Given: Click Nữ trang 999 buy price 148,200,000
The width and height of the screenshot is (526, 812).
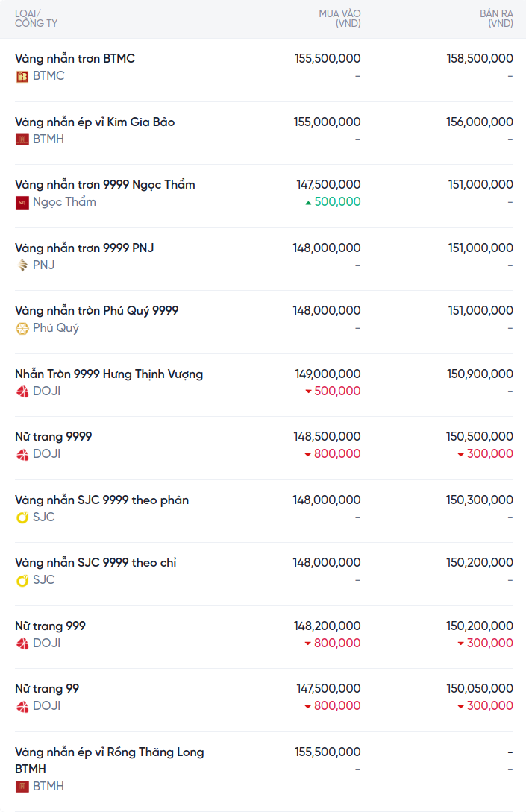Looking at the screenshot, I should point(327,626).
